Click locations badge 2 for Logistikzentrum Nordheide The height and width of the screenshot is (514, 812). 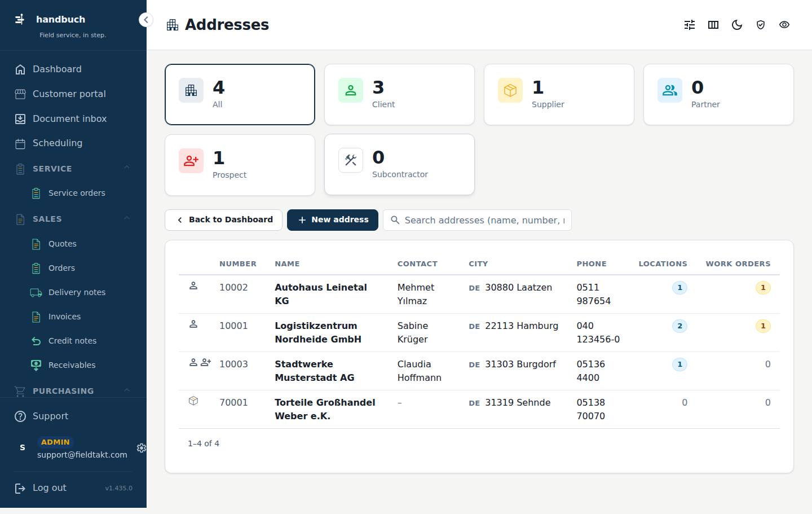[679, 326]
